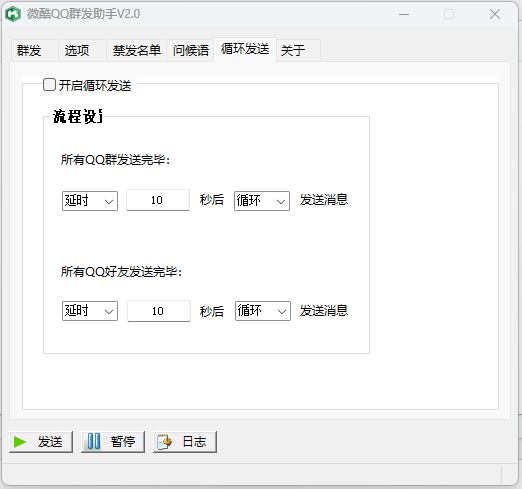Image resolution: width=522 pixels, height=489 pixels.
Task: Open the log via notepad icon
Action: click(164, 442)
